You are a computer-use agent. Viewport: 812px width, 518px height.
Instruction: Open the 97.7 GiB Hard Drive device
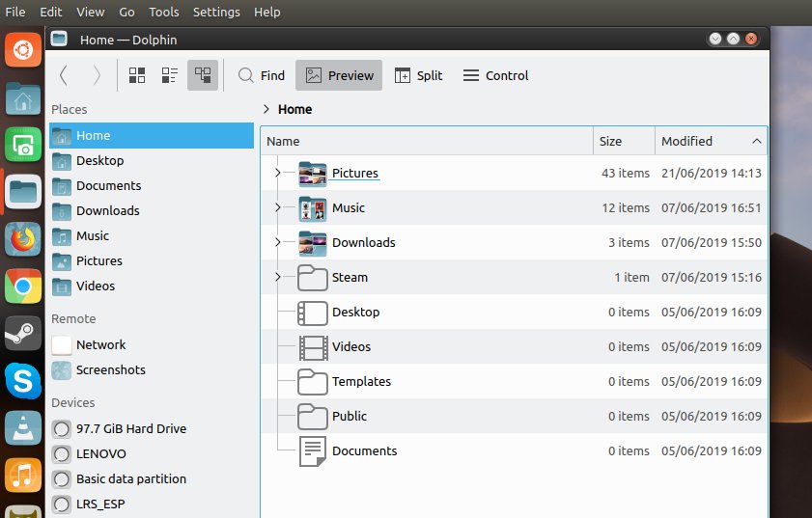[130, 428]
